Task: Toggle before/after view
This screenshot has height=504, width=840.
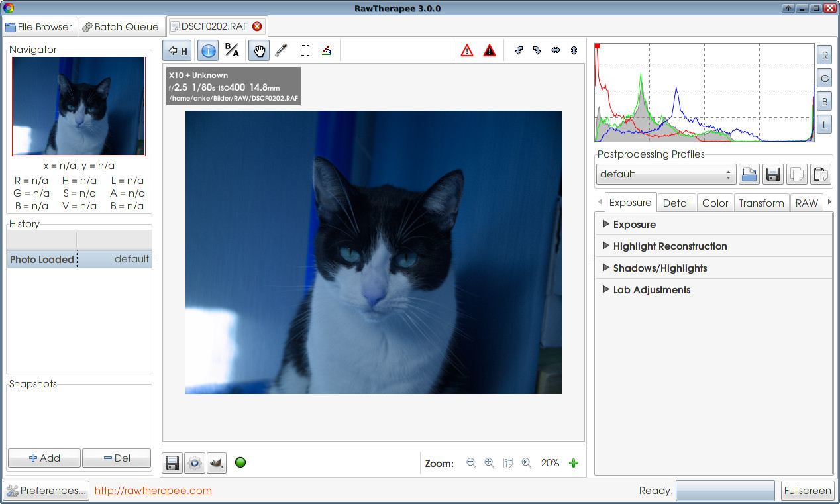Action: [x=232, y=50]
